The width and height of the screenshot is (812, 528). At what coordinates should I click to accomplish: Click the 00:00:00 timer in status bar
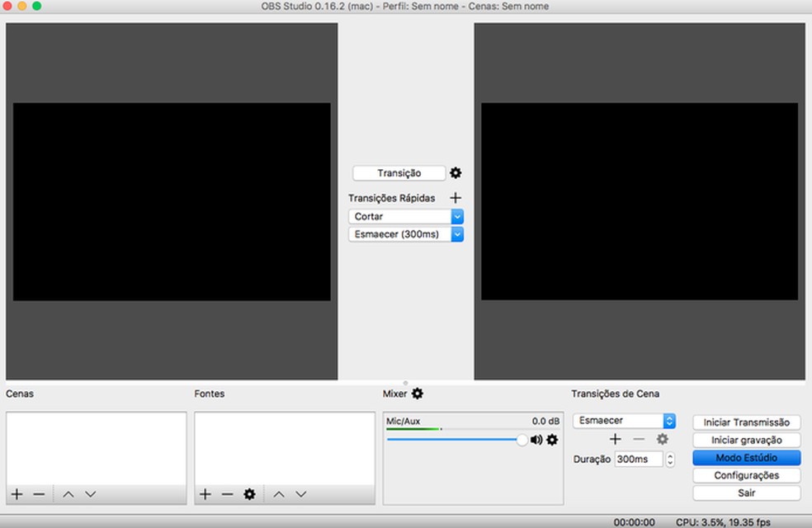634,521
